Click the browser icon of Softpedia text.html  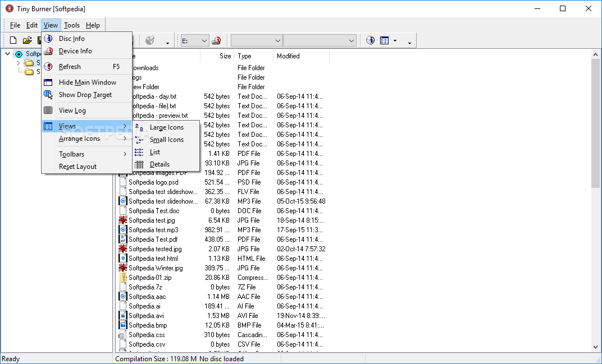123,259
